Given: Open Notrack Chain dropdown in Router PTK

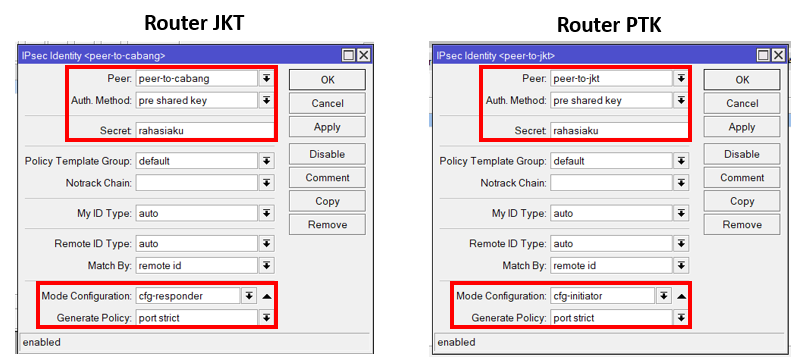Looking at the screenshot, I should 681,183.
